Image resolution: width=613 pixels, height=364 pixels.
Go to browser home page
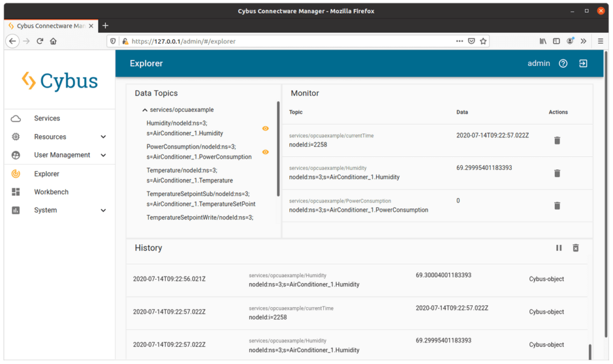tap(53, 41)
